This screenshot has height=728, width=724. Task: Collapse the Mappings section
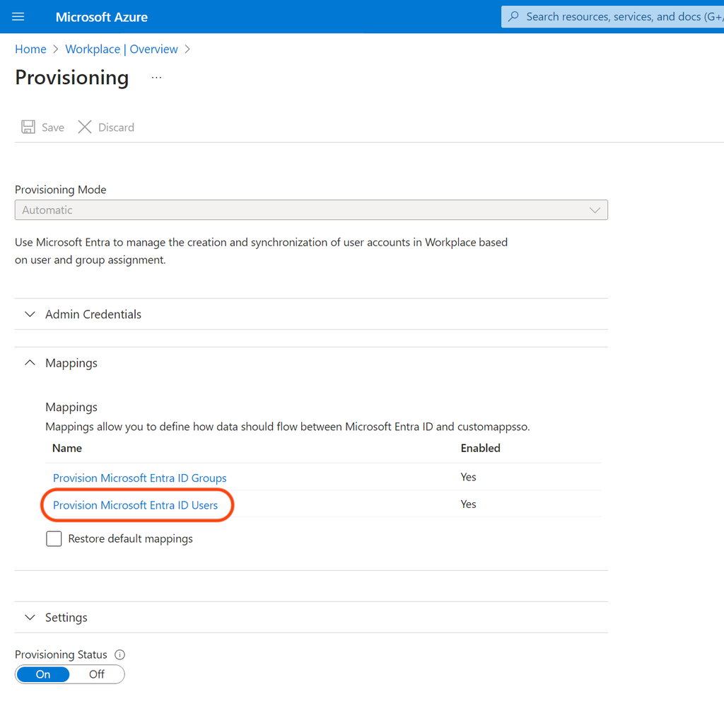(x=311, y=363)
